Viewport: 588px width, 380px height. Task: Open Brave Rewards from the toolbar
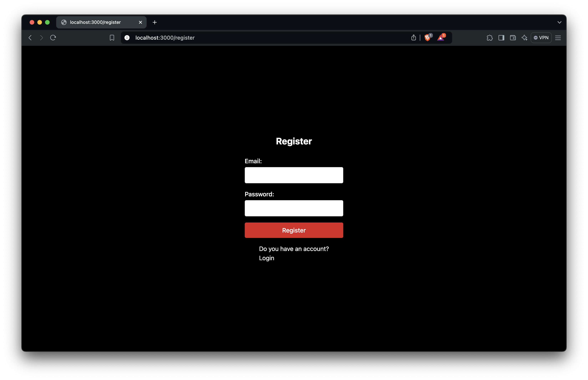tap(441, 37)
